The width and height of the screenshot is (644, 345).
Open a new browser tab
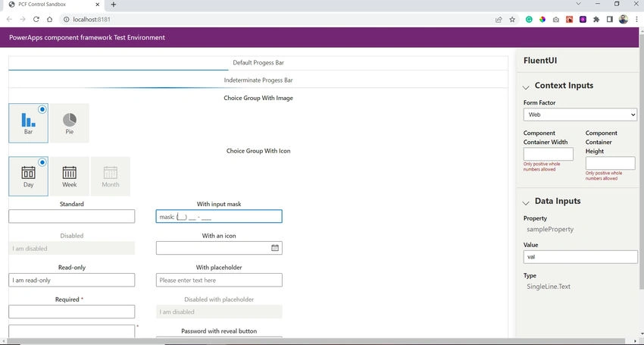114,5
